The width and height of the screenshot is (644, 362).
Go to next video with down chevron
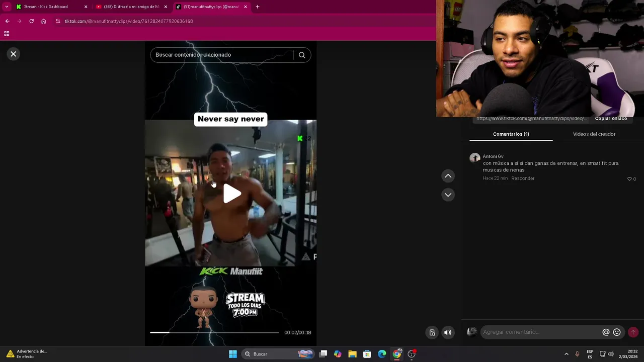coord(448,195)
